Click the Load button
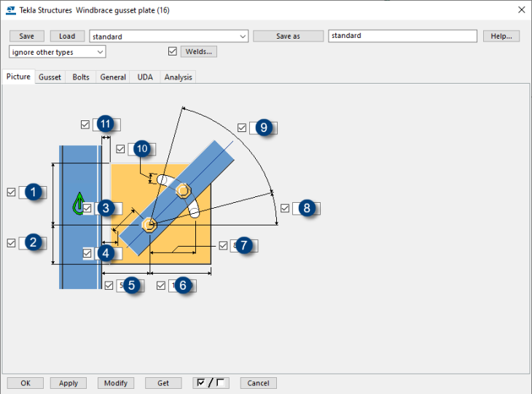Screen dimensions: 532x394 (x=67, y=36)
